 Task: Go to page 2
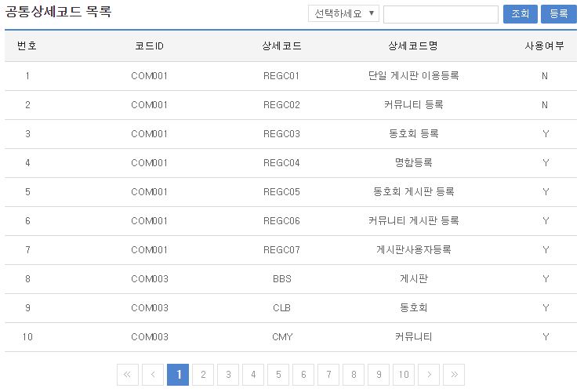(x=203, y=375)
